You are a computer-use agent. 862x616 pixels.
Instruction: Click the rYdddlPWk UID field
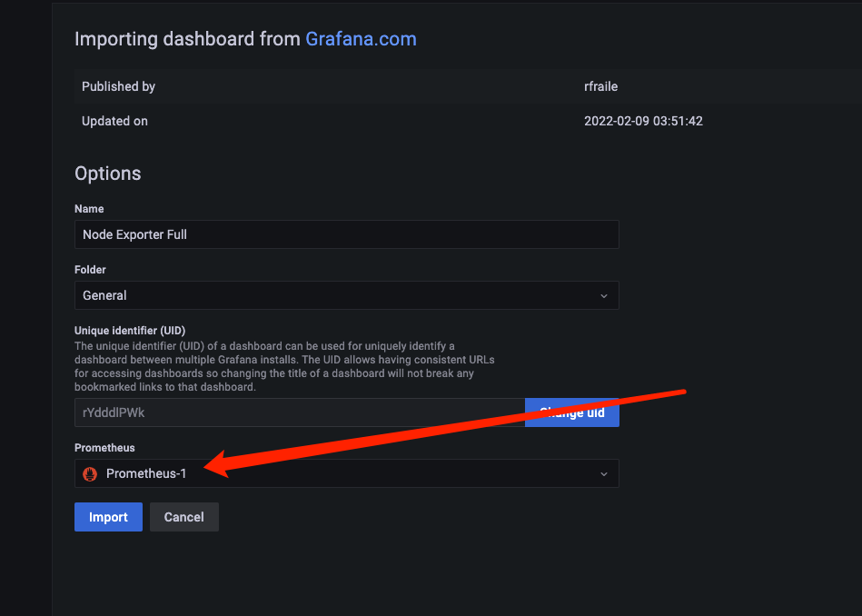pos(300,412)
